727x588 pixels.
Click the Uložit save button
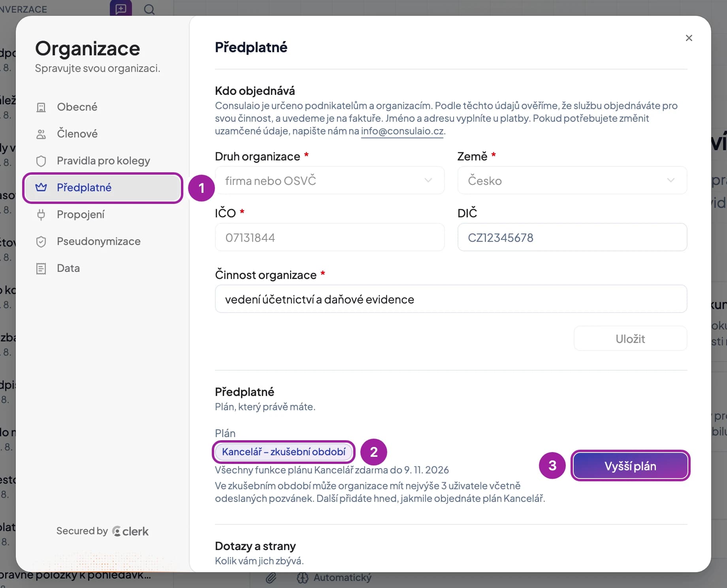pyautogui.click(x=630, y=339)
